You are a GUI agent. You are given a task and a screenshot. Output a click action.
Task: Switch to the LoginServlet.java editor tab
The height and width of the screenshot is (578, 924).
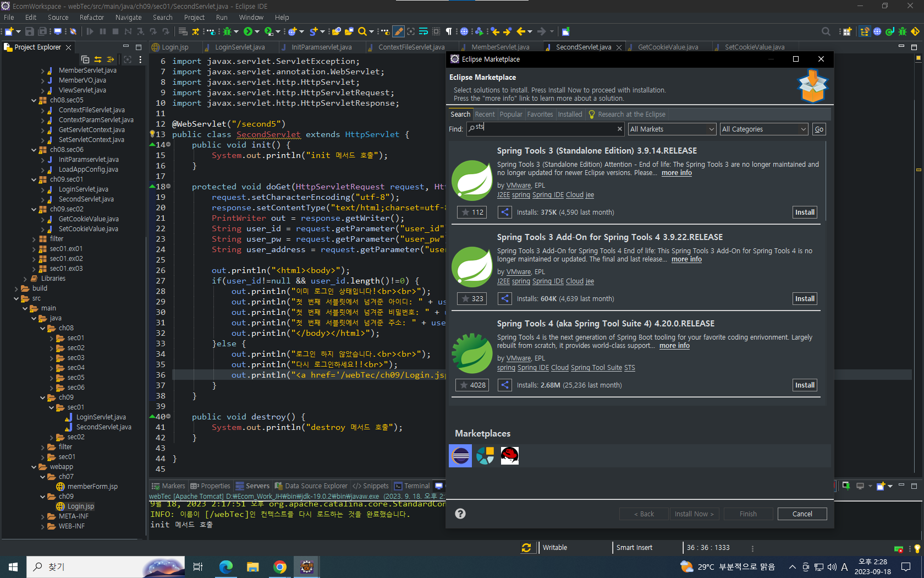(x=240, y=47)
